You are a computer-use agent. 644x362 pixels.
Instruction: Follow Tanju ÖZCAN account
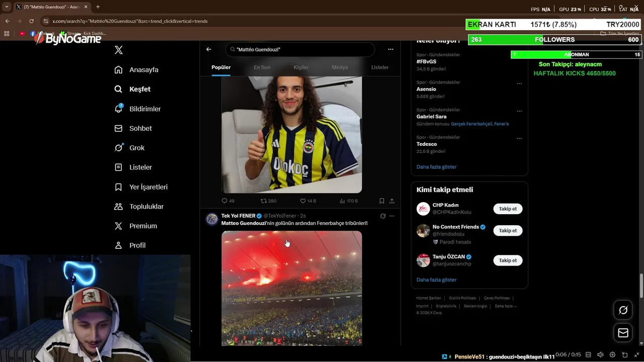[508, 260]
